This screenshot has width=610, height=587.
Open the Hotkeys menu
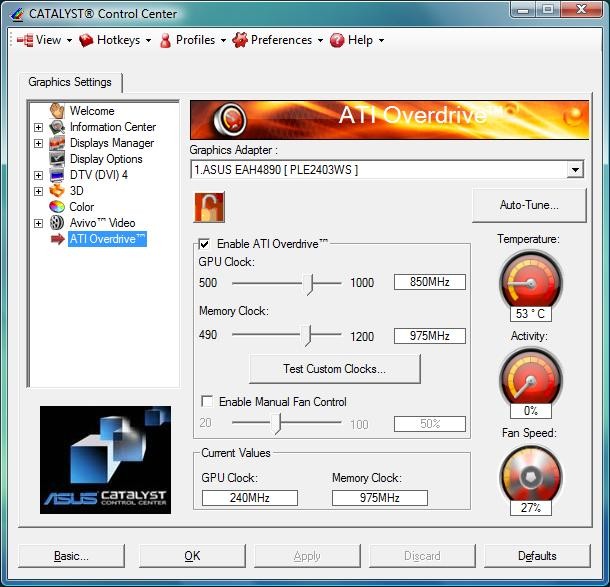tap(115, 40)
